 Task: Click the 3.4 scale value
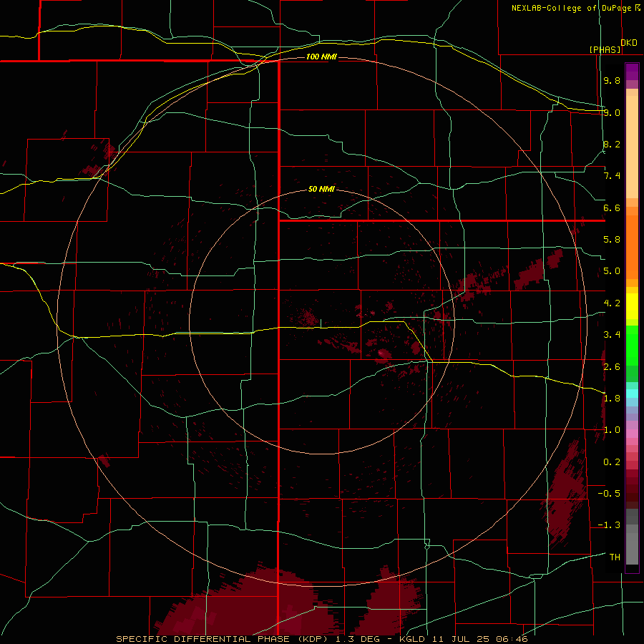612,335
